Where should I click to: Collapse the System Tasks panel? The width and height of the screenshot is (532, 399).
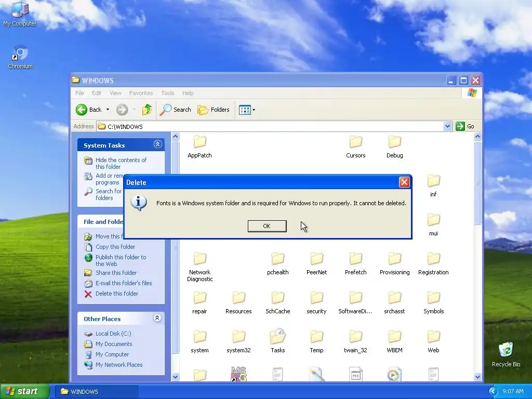click(157, 144)
